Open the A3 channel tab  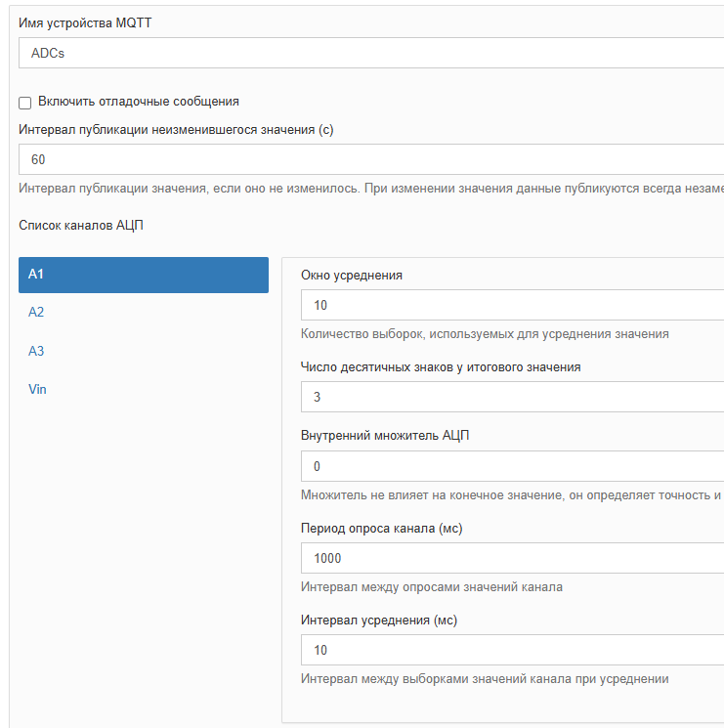pos(144,351)
